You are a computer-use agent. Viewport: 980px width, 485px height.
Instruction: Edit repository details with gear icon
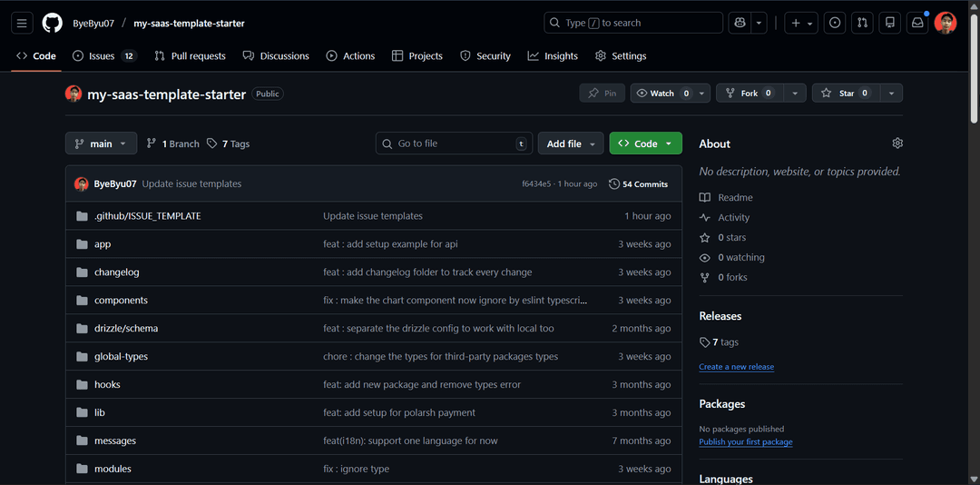click(x=897, y=144)
